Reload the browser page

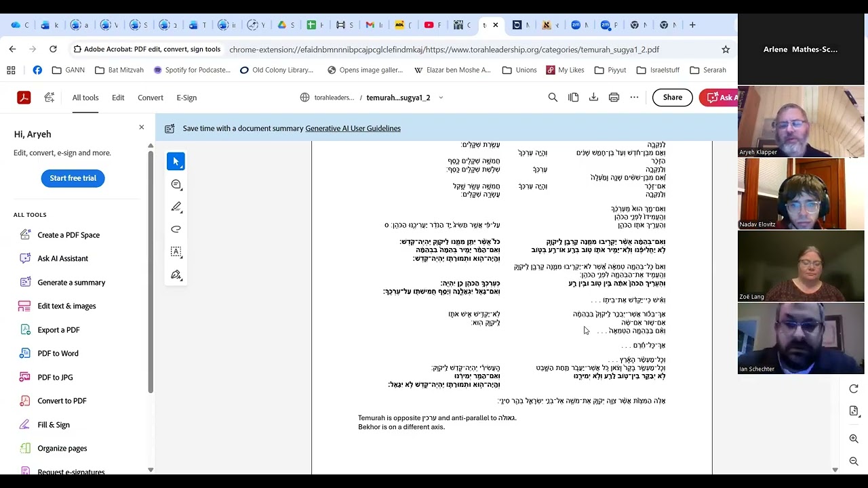[x=53, y=49]
